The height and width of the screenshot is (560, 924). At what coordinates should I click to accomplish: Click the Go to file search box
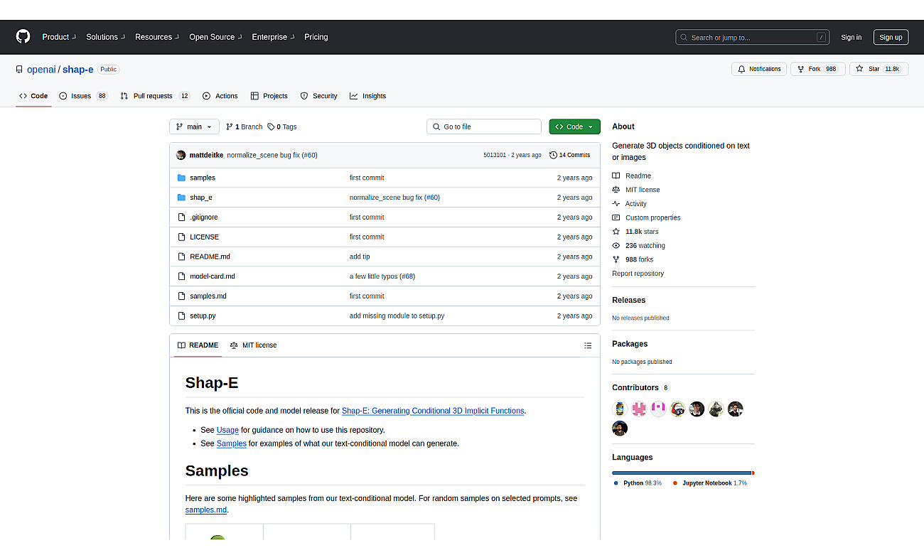484,126
